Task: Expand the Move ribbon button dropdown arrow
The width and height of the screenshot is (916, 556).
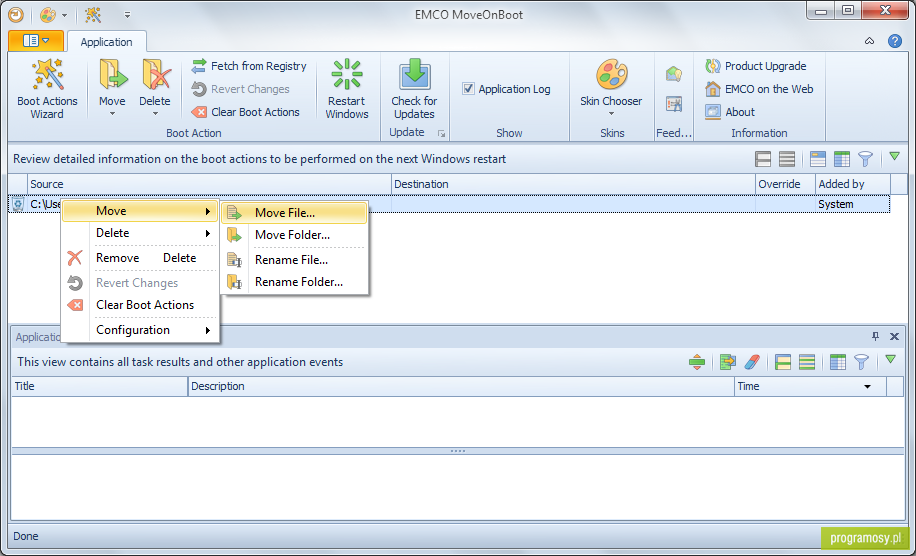Action: coord(112,114)
